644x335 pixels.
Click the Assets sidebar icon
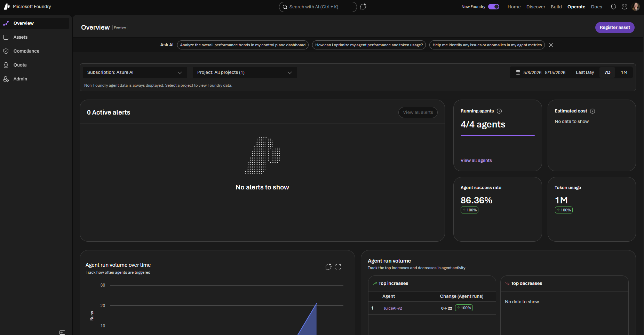pyautogui.click(x=6, y=37)
